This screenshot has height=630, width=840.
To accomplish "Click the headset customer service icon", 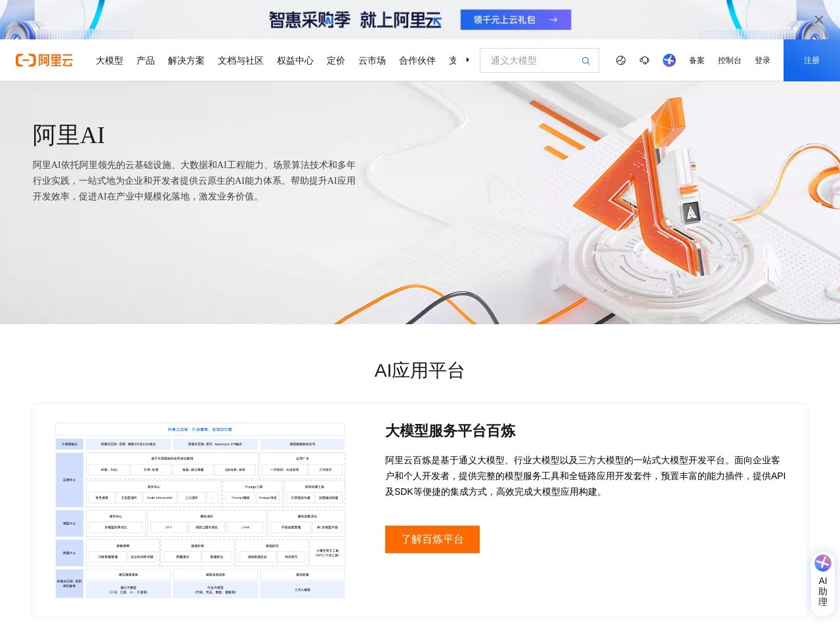I will 644,60.
